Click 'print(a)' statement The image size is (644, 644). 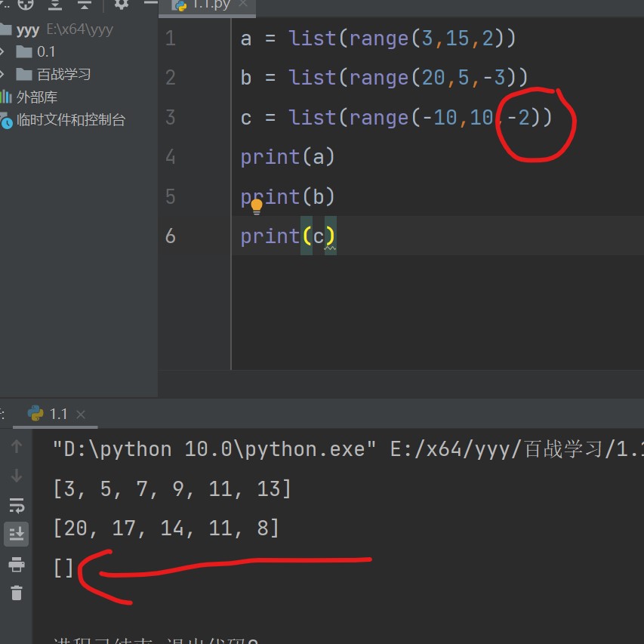click(x=288, y=158)
